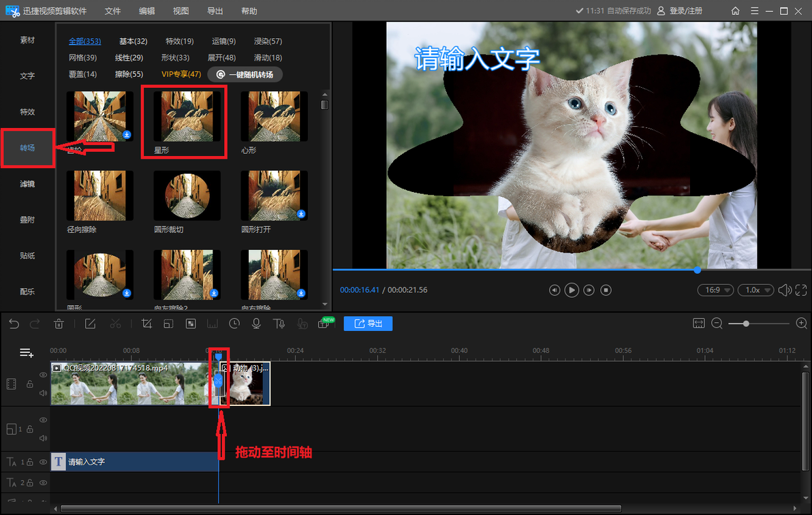Select the 请输入文字 text clip on timeline
Screen dimensions: 812x515
[x=135, y=462]
